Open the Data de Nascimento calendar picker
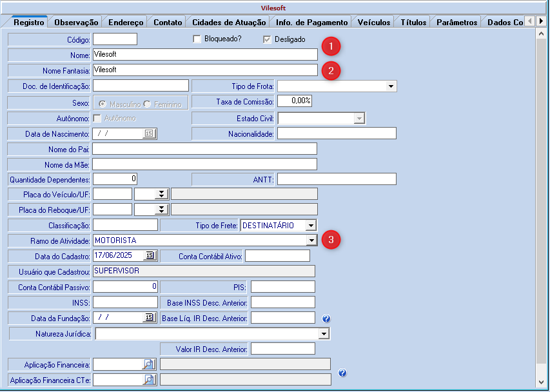 pos(149,133)
